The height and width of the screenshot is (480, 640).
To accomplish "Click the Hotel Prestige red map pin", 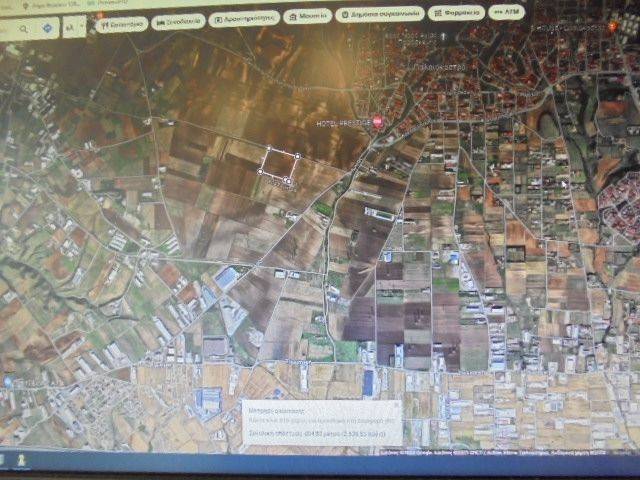I will click(377, 122).
